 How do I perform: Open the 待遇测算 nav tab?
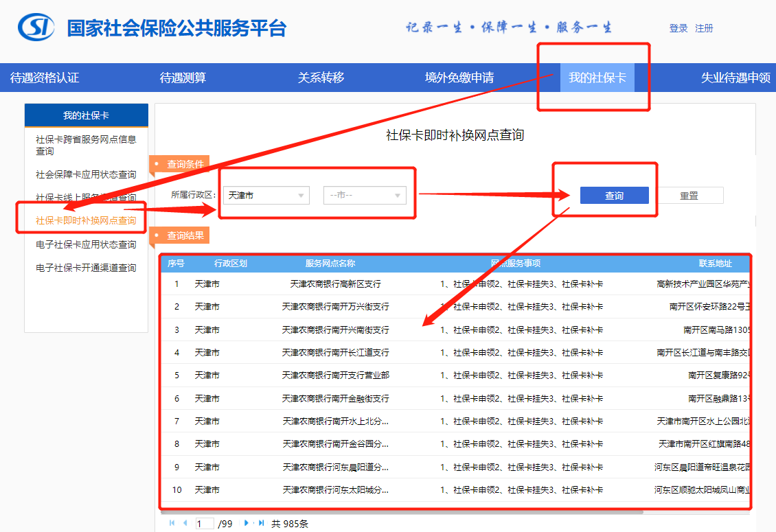tap(183, 78)
